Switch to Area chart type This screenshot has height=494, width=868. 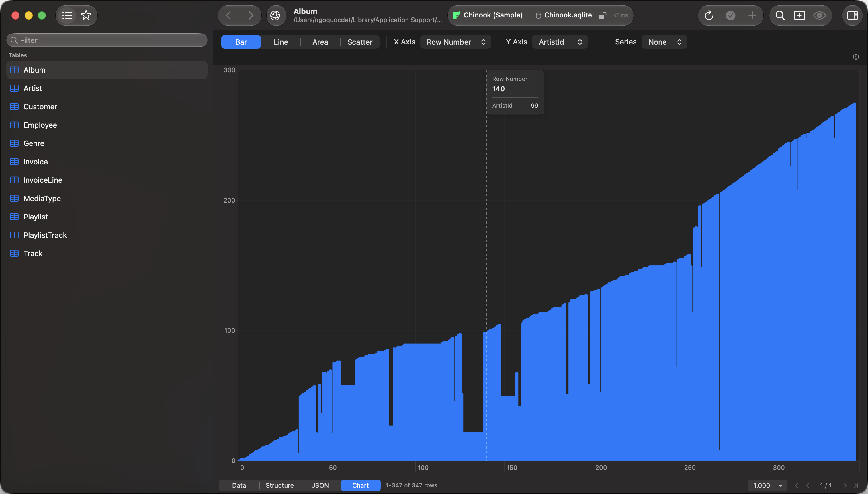[320, 42]
